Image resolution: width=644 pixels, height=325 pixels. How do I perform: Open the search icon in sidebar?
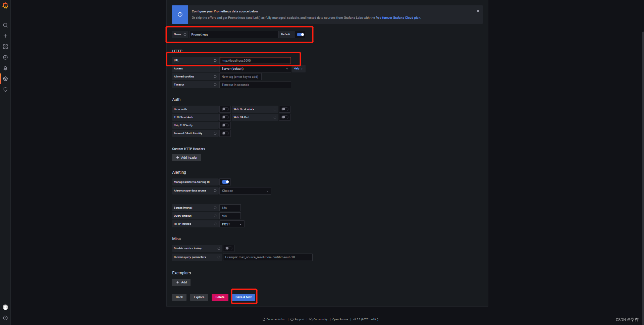click(5, 25)
